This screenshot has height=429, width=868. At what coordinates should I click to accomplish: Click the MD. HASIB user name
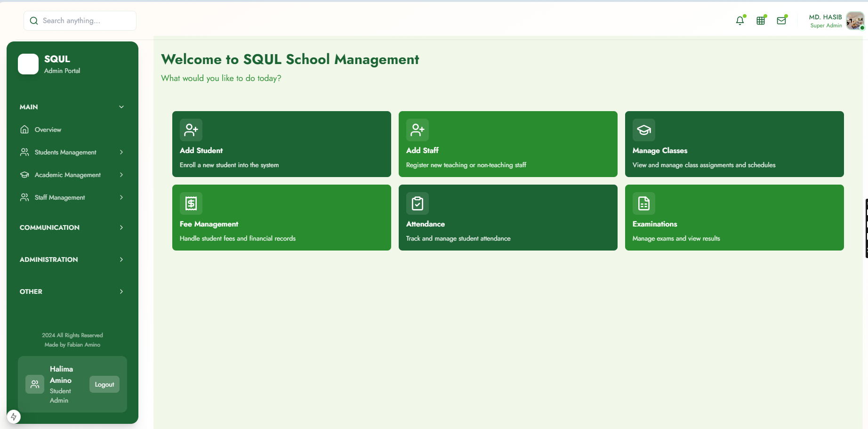coord(826,17)
